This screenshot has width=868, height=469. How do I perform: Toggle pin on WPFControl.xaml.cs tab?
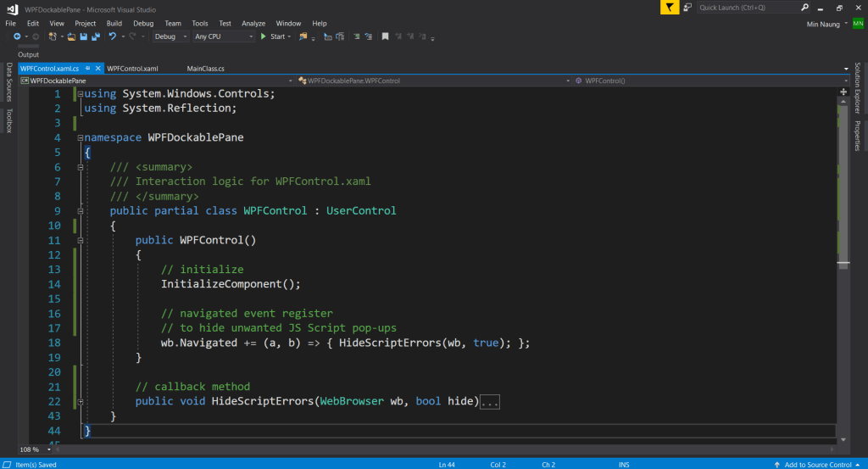86,68
